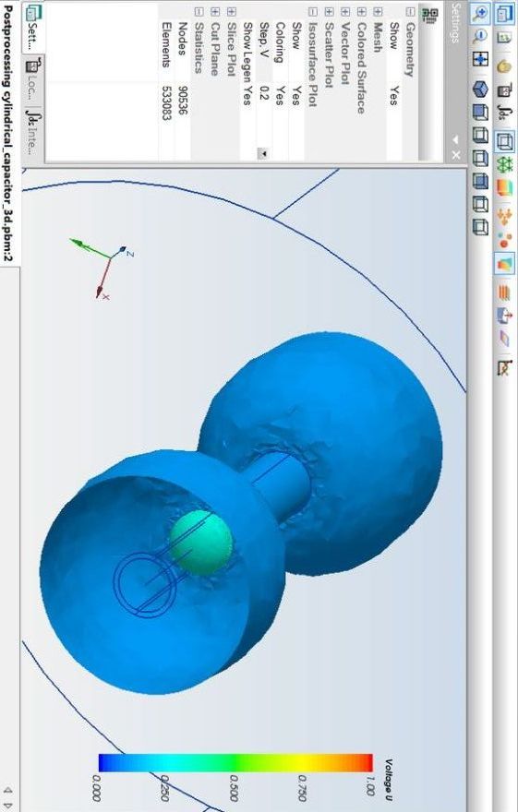
Task: Click the Elements value 533083
Action: tap(167, 103)
